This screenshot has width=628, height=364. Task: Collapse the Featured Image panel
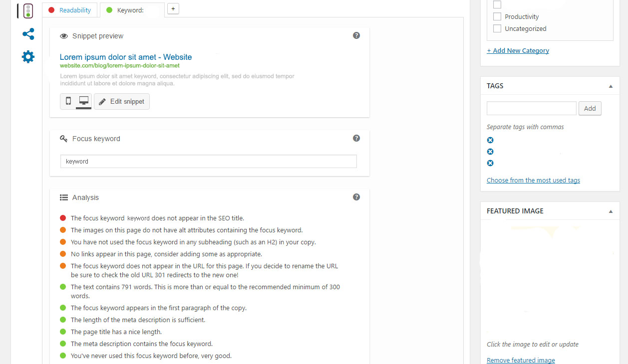(611, 211)
